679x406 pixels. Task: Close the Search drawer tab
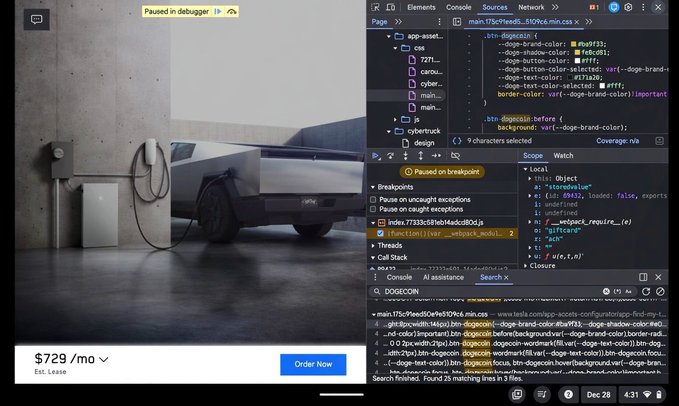tap(506, 277)
